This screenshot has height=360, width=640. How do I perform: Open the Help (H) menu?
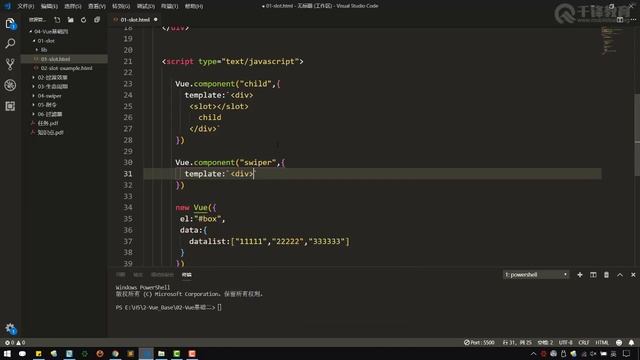(194, 6)
